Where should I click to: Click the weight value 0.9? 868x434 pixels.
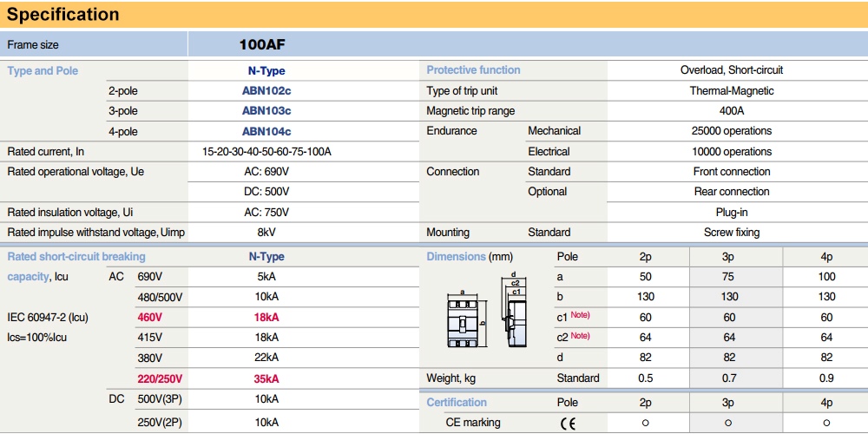point(826,379)
